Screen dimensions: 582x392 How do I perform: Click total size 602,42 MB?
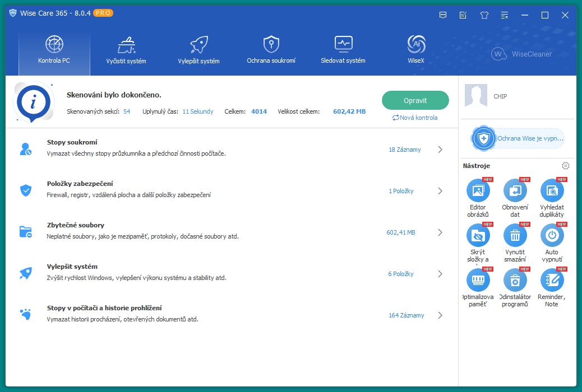click(x=349, y=111)
